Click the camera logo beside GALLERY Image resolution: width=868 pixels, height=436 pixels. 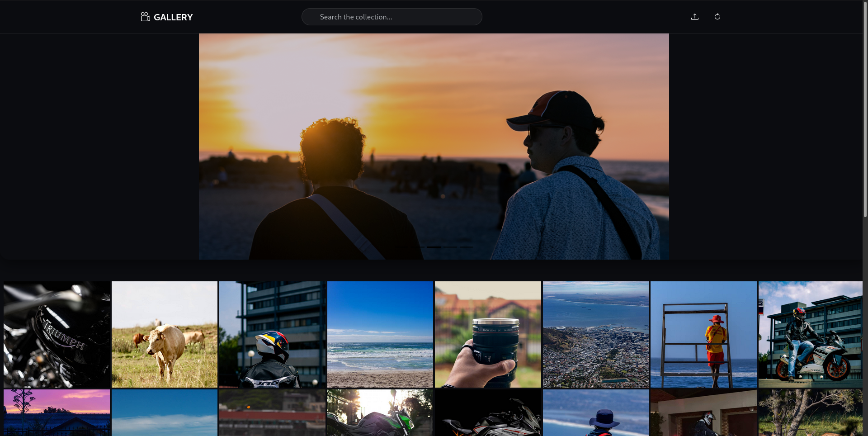point(145,16)
